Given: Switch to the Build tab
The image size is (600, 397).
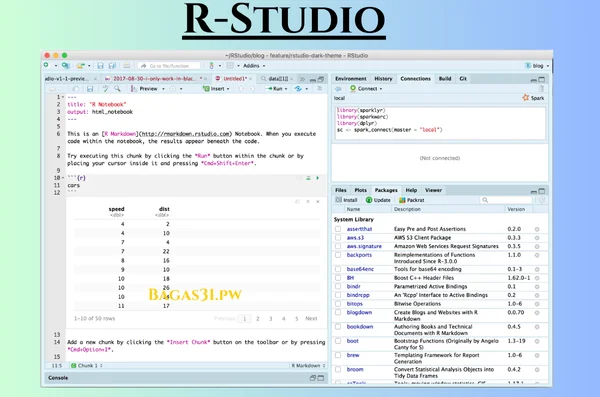Looking at the screenshot, I should (445, 78).
